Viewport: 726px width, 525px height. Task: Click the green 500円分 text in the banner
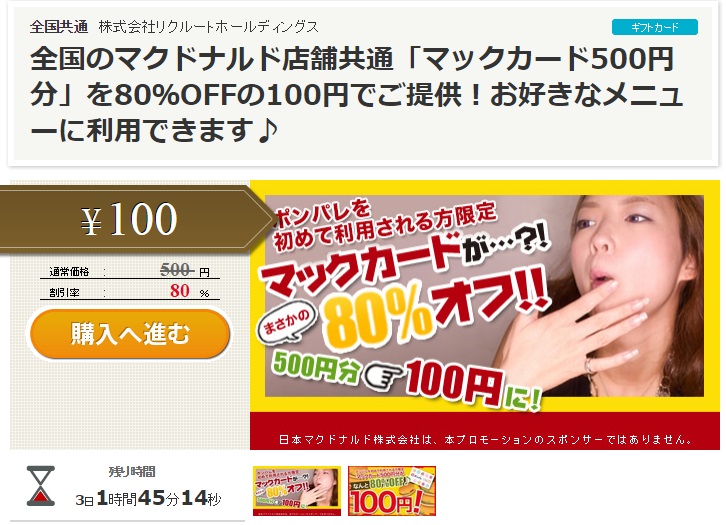(x=315, y=367)
